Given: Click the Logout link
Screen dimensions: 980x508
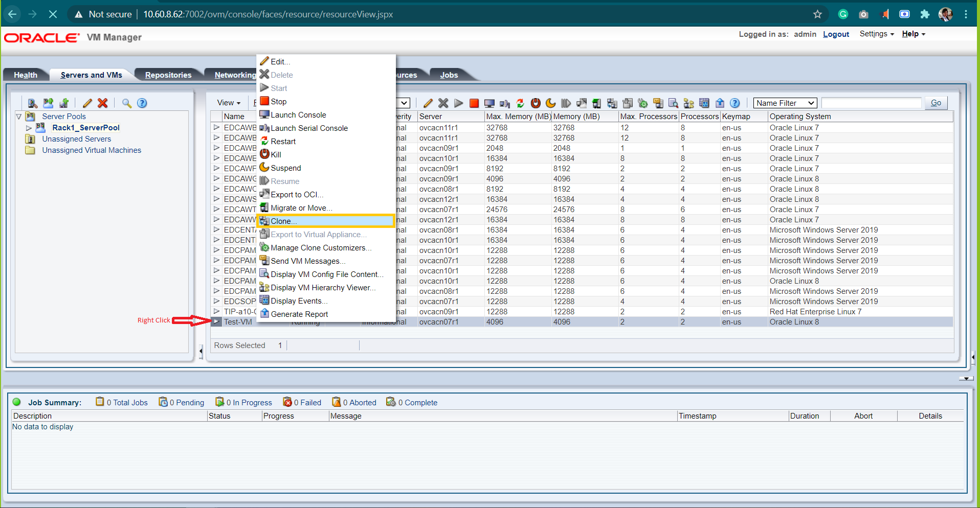Looking at the screenshot, I should (x=836, y=34).
